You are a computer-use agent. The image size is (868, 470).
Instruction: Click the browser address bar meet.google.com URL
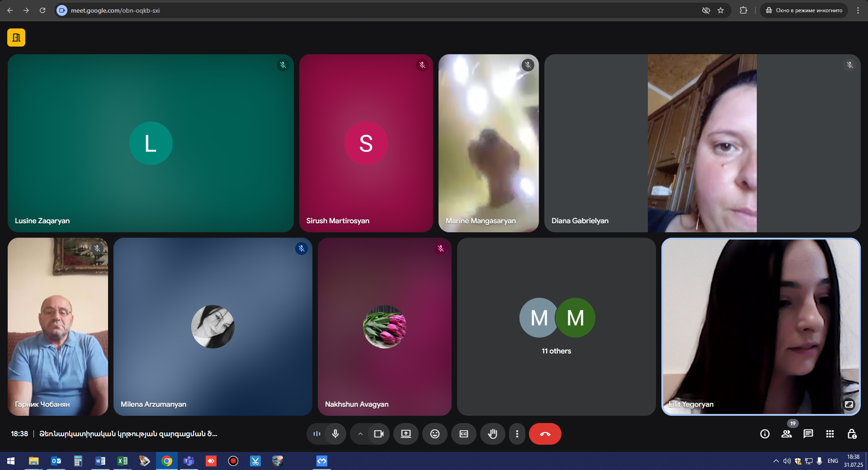[115, 10]
